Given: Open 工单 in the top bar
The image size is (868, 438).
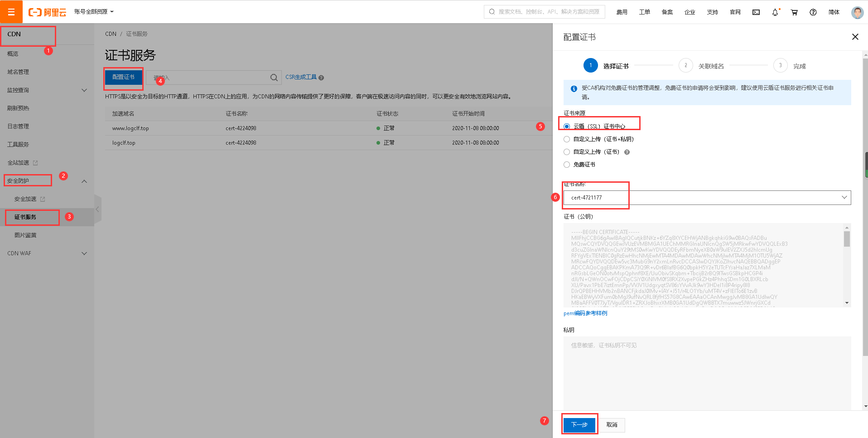Looking at the screenshot, I should tap(645, 12).
